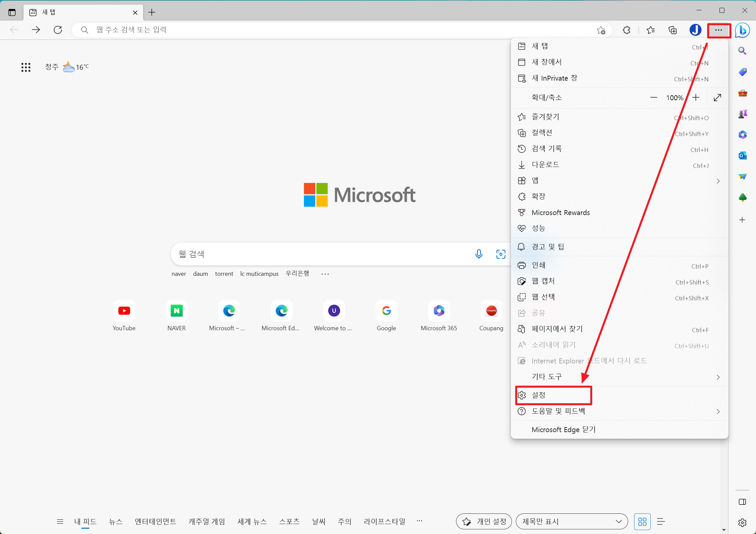
Task: Open the apps grid launcher icon
Action: click(26, 67)
